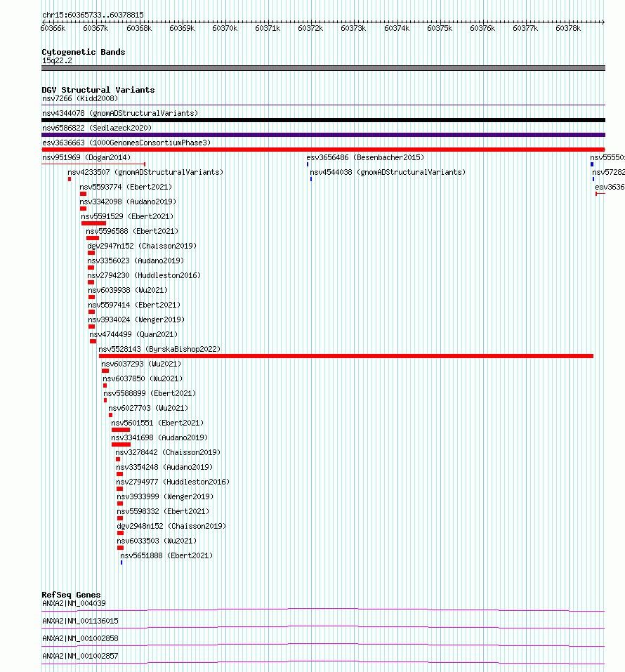625x672 pixels.
Task: Click the red bar under nsv5591529
Action: [94, 223]
